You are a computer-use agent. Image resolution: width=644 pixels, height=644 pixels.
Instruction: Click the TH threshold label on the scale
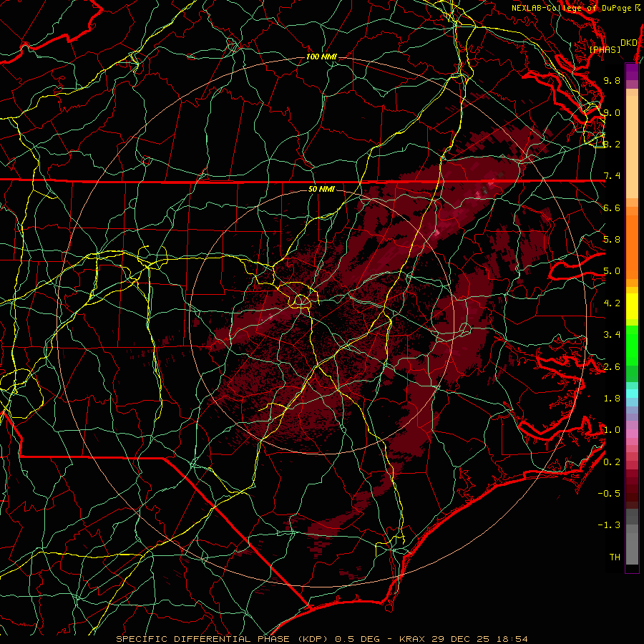point(615,557)
